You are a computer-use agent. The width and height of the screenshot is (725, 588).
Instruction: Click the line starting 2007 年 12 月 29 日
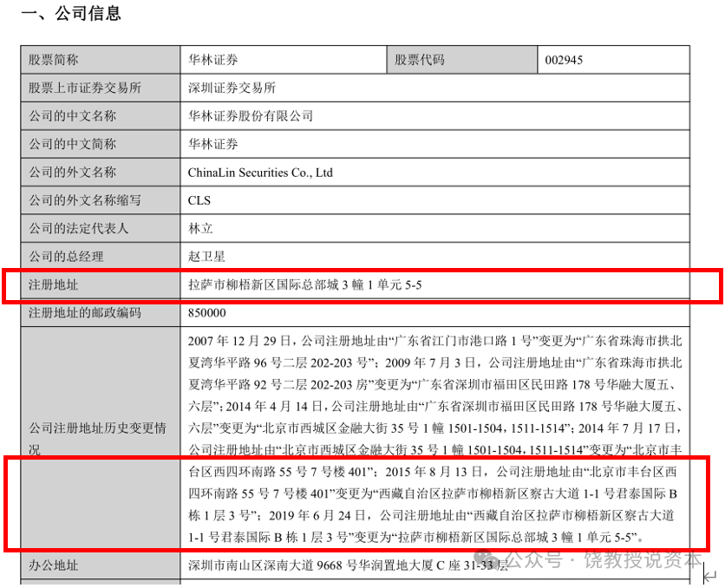pos(435,341)
